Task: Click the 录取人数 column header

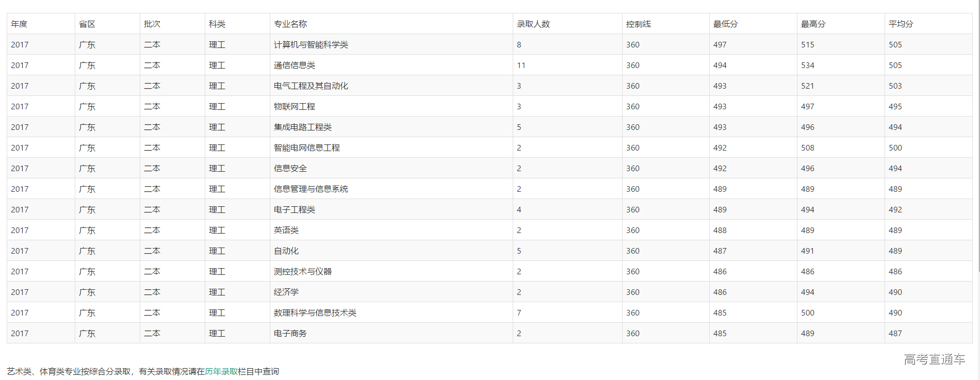Action: 533,24
